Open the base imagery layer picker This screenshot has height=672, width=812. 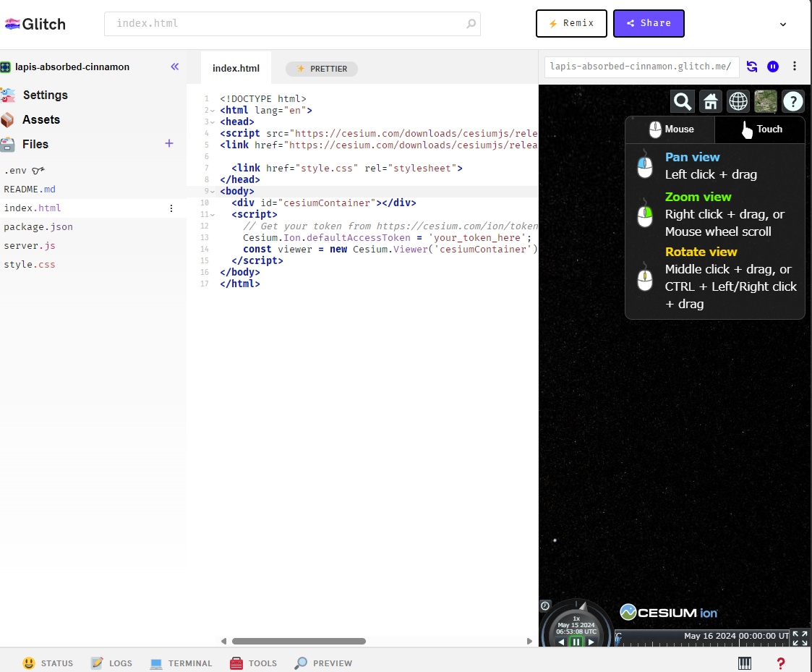(765, 101)
